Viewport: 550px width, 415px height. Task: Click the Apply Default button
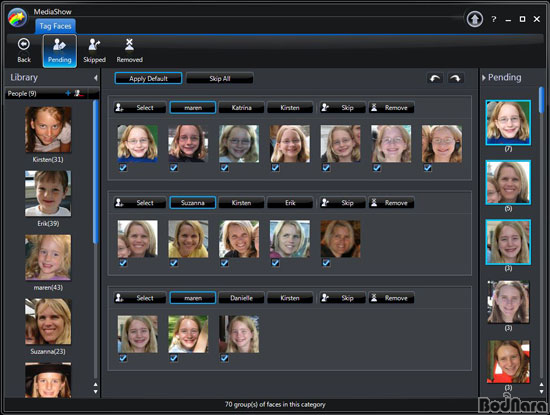(148, 78)
